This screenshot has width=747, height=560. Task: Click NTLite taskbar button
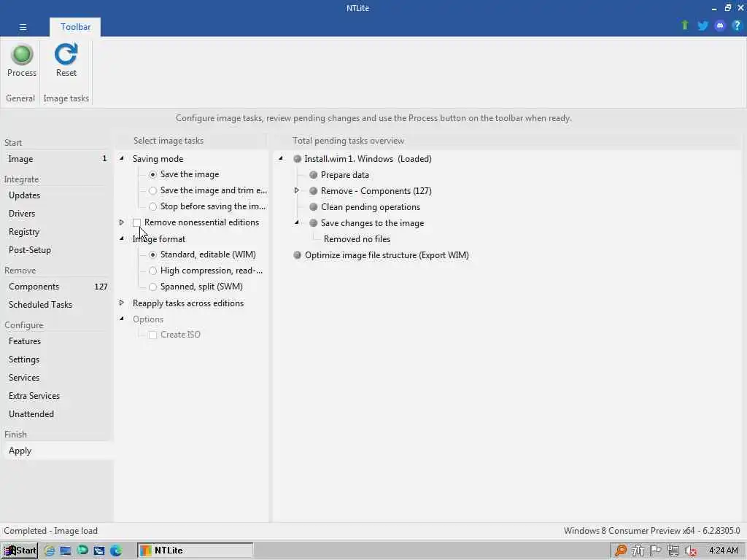[x=196, y=551]
